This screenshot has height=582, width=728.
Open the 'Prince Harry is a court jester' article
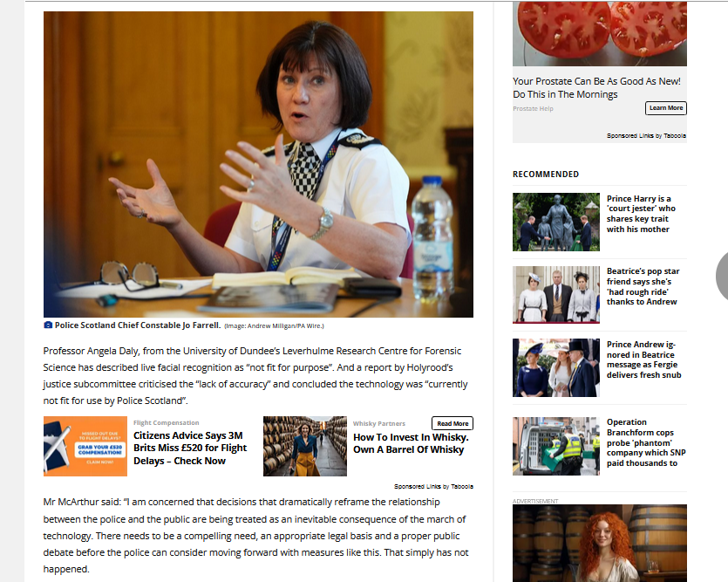[x=641, y=214]
